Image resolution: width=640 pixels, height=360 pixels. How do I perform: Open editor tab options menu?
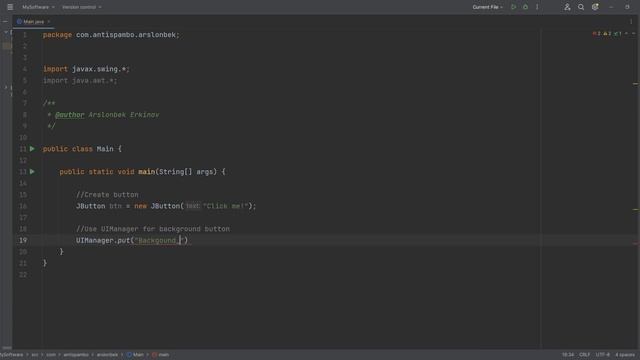tap(631, 22)
